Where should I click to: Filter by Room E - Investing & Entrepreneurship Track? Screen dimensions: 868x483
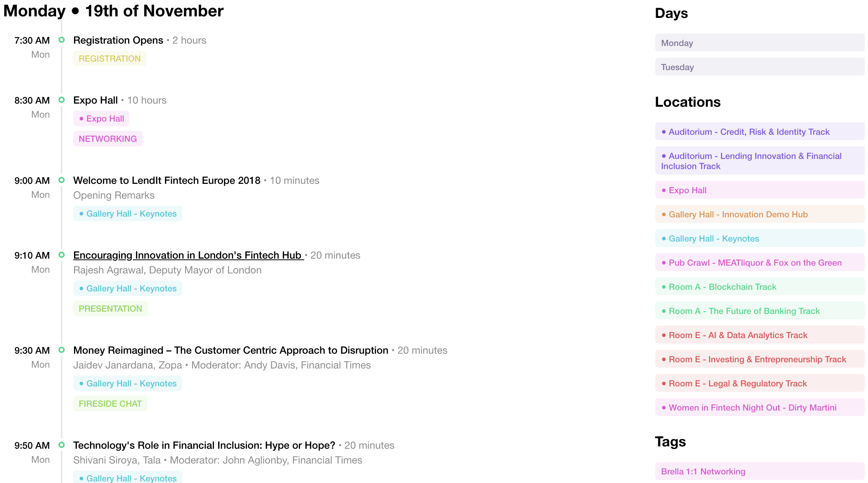coord(760,359)
